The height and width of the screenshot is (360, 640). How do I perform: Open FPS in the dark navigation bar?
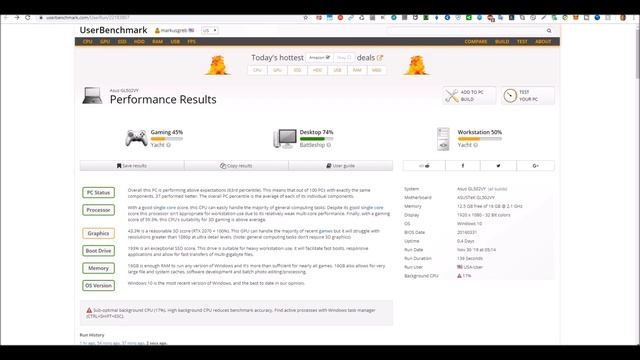point(191,42)
